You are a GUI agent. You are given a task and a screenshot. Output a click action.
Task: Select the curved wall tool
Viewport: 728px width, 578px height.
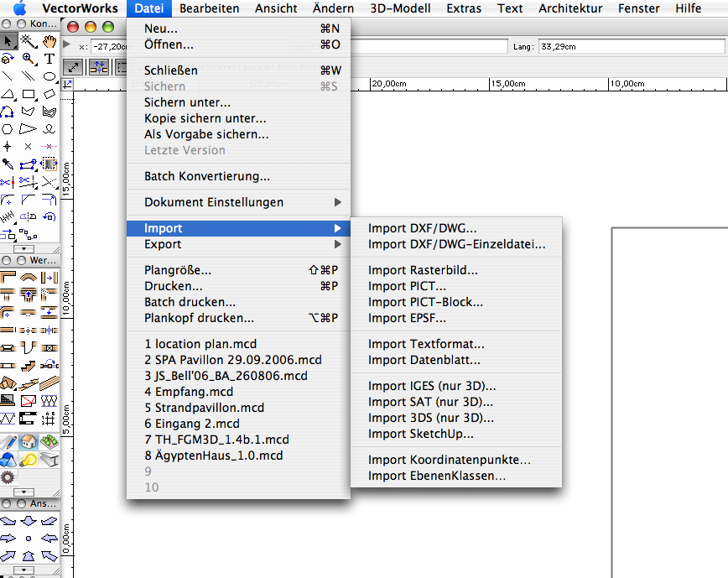click(x=29, y=278)
